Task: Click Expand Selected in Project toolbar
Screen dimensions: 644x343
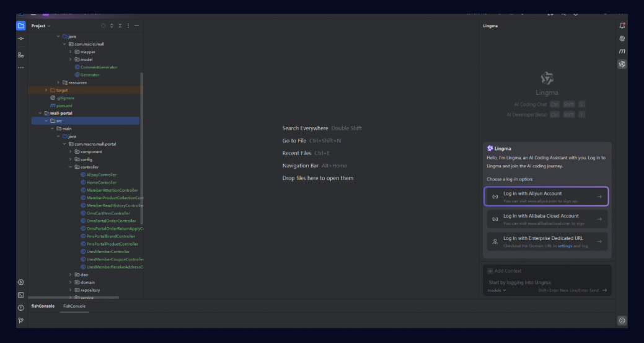Action: tap(112, 26)
